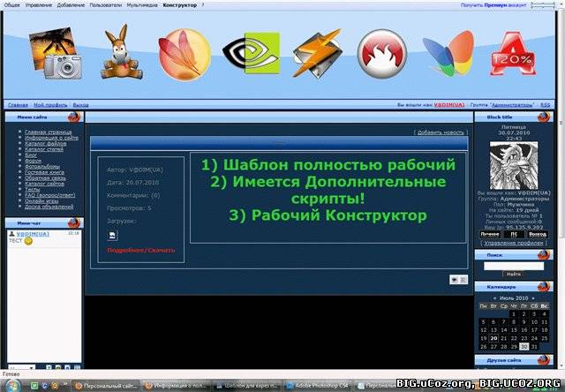Viewport: 565px width, 392px height.
Task: Open the Добавление admin bar menu
Action: point(71,5)
